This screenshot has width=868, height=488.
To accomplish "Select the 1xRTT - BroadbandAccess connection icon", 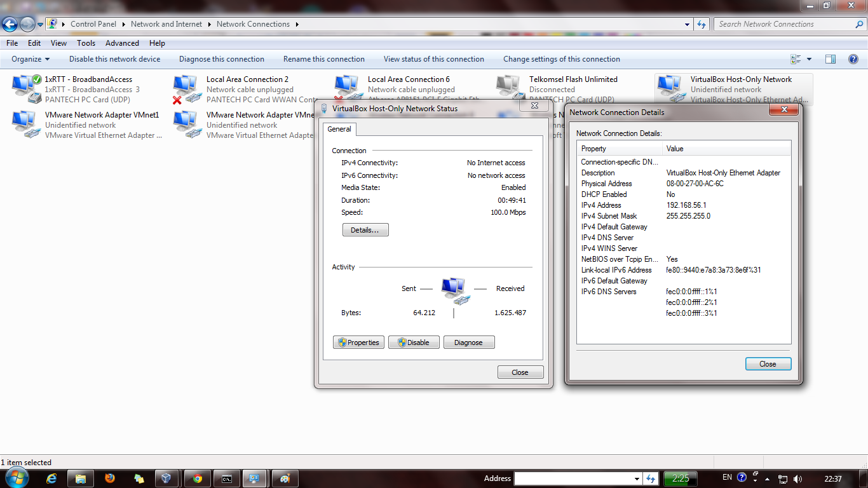I will click(27, 89).
